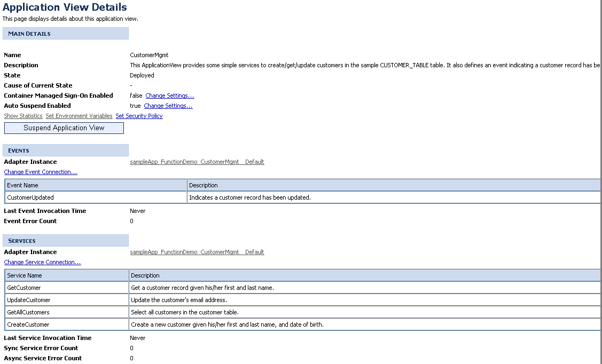Select the UpdateCustomer service row
602x364 pixels.
[x=302, y=300]
